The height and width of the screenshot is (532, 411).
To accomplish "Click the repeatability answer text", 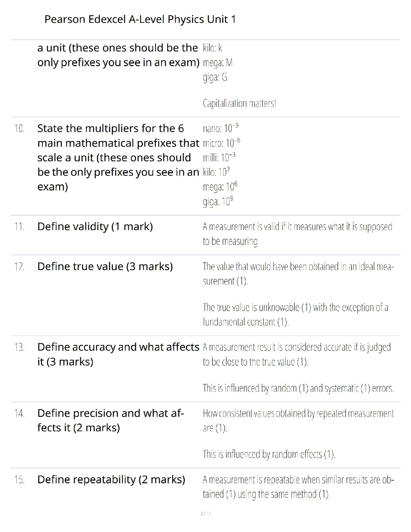I will point(298,487).
